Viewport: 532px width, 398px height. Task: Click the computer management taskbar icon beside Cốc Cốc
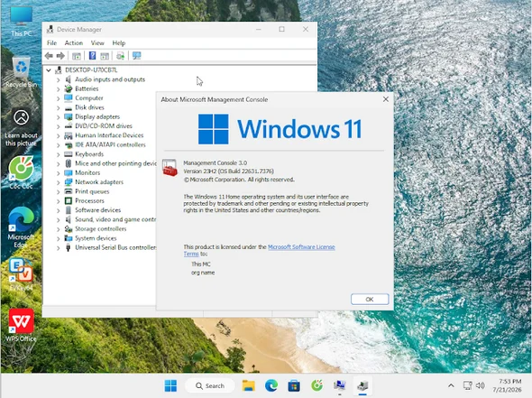340,385
